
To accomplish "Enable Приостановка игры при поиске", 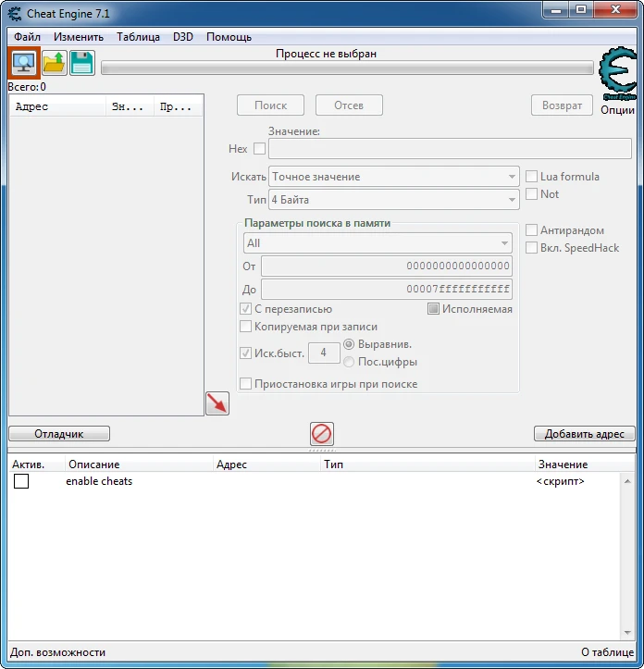I will (x=245, y=384).
